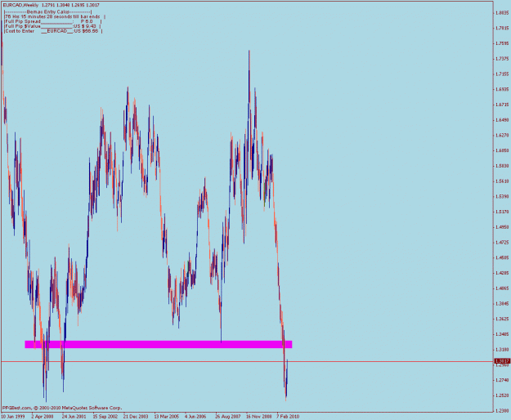Click the 16 Nov 2008 date label
Image resolution: width=511 pixels, height=420 pixels.
point(258,417)
